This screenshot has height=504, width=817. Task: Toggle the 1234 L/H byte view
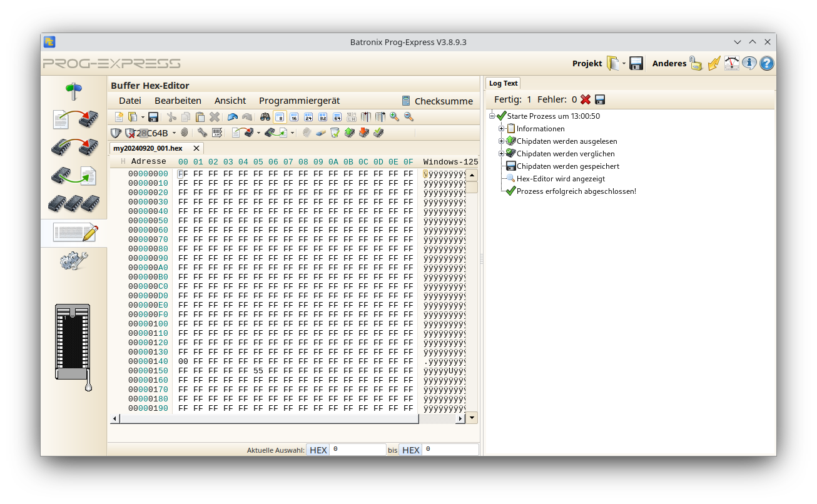(x=350, y=117)
